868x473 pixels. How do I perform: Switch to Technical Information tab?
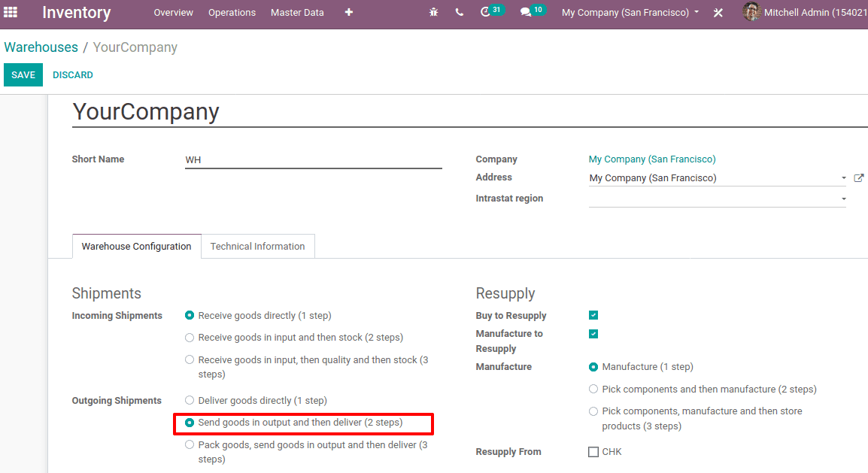pos(257,246)
